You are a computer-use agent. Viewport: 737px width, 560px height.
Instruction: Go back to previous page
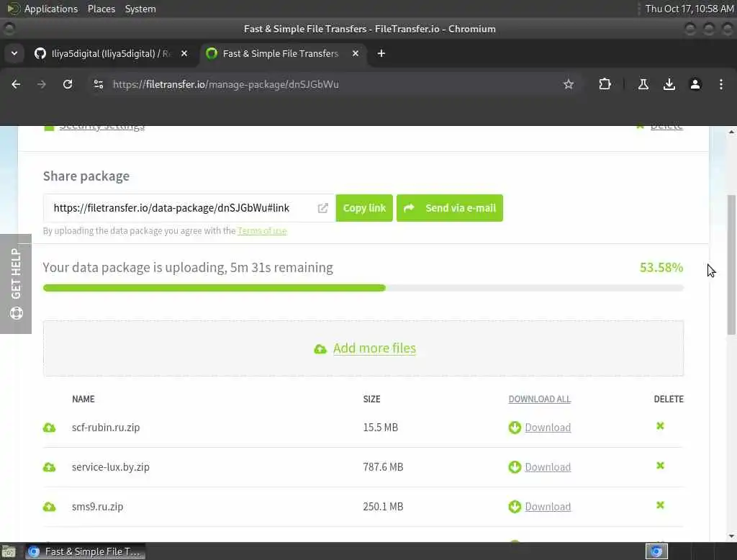coord(16,84)
